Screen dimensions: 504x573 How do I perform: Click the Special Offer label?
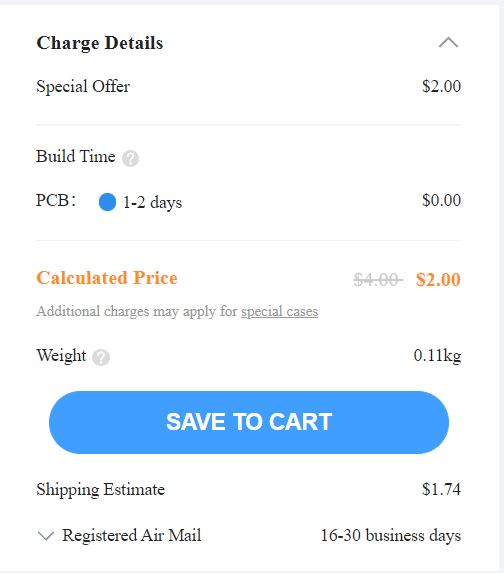(x=83, y=87)
